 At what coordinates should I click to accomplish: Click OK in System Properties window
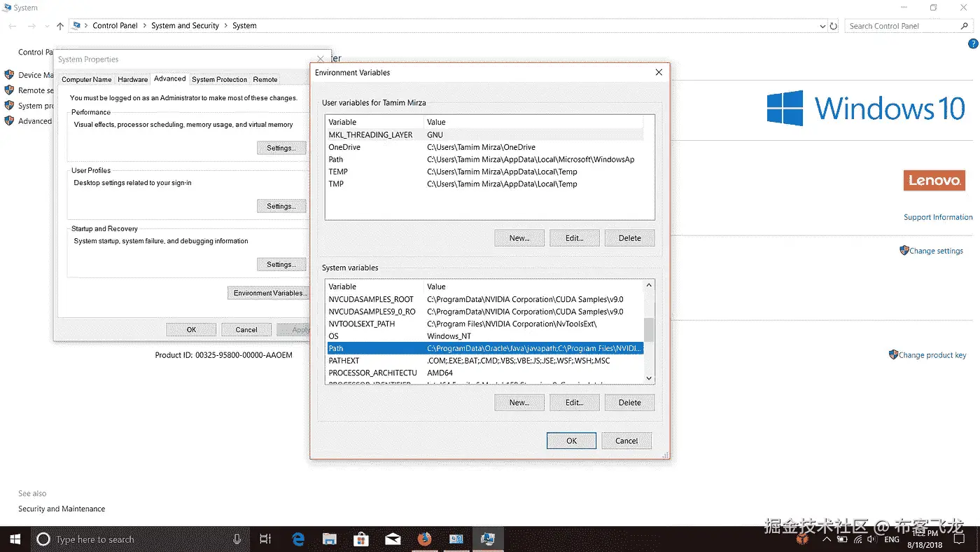pos(191,329)
